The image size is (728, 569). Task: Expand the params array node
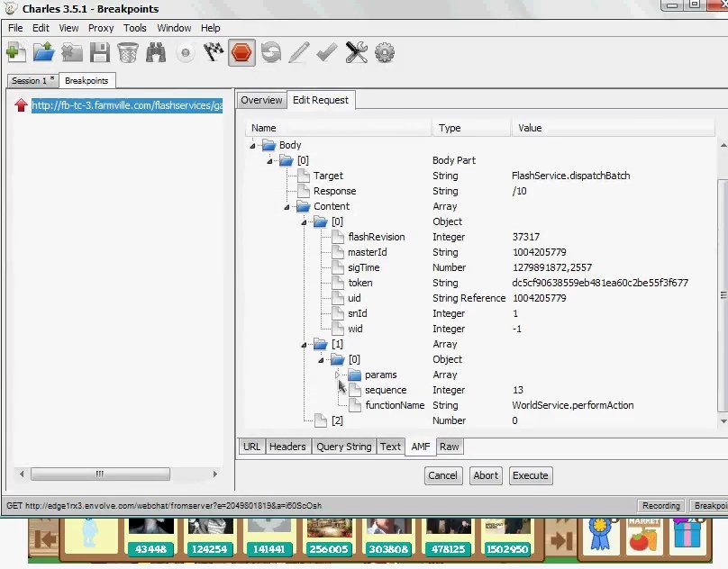pos(338,375)
